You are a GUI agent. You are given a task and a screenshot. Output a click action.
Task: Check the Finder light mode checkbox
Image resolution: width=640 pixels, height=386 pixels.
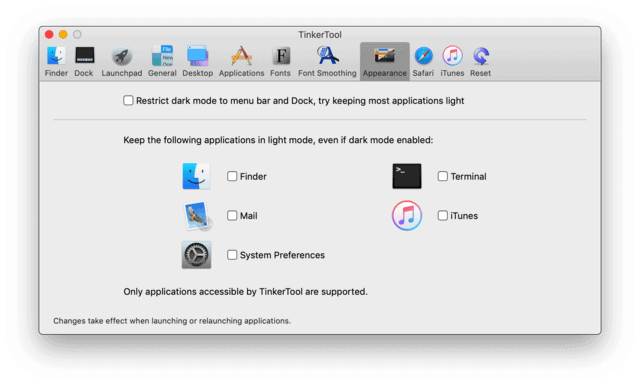[232, 176]
